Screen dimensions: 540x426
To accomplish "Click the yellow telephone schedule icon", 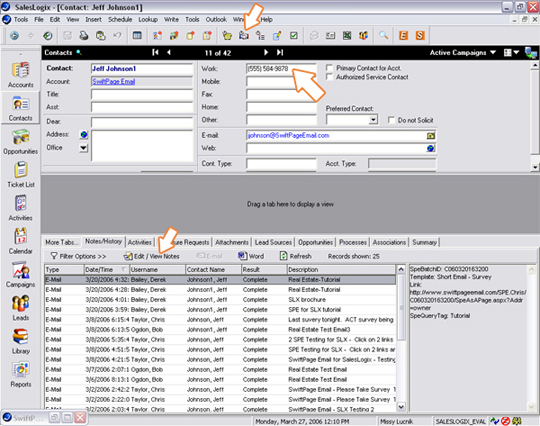I will [227, 35].
